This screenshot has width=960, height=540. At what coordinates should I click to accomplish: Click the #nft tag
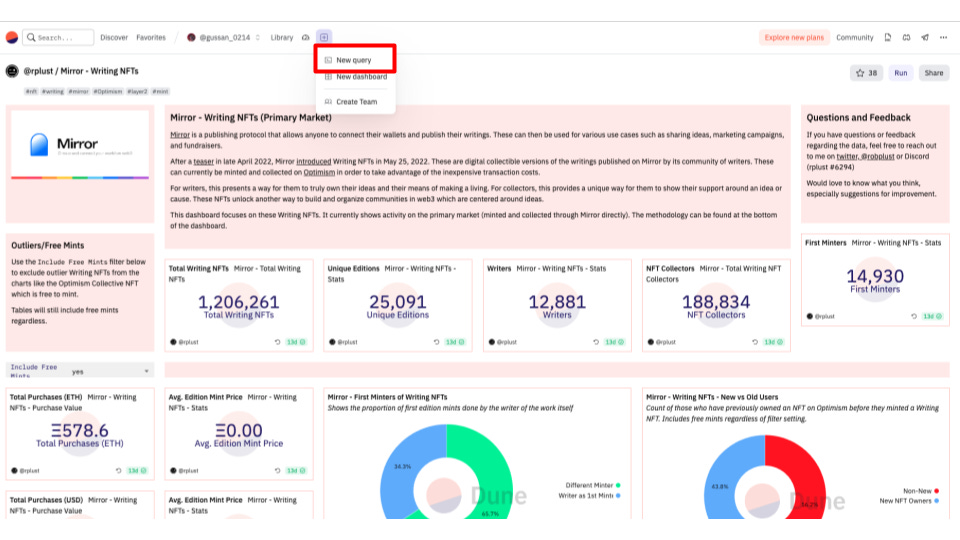[31, 91]
